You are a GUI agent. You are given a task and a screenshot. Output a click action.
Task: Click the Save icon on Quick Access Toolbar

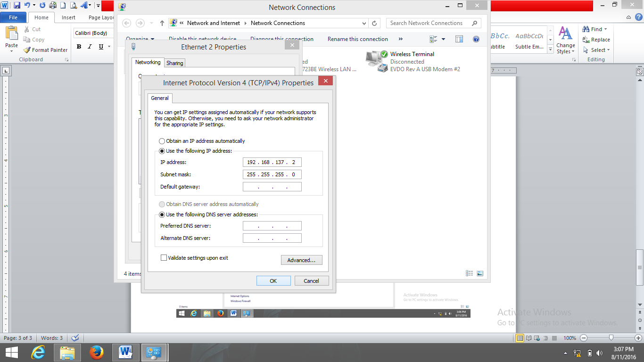pyautogui.click(x=17, y=5)
